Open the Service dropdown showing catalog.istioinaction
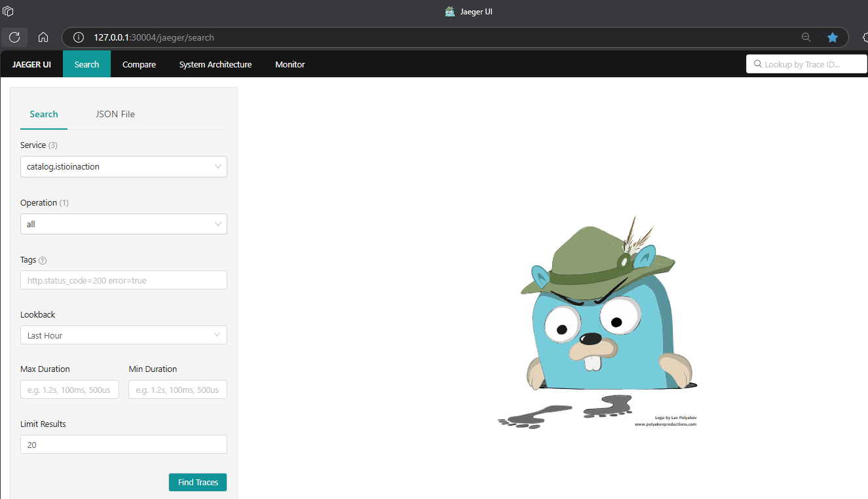The width and height of the screenshot is (868, 499). [124, 166]
